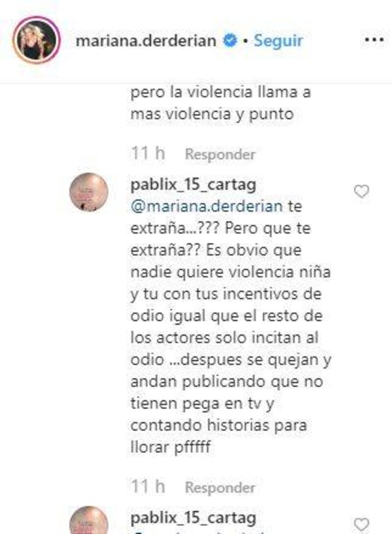Click the bottom pablix_15_cartag username
Screen dimensions: 392x534
[193, 518]
